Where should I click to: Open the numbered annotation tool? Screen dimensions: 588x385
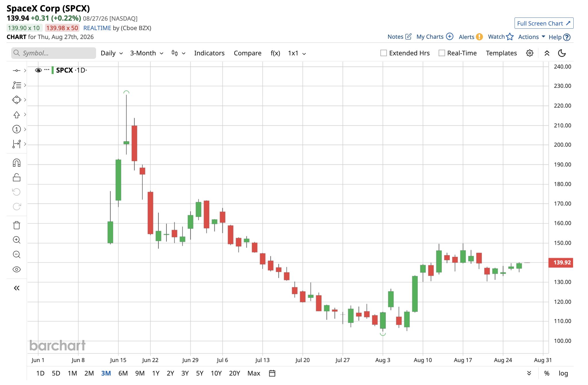17,129
